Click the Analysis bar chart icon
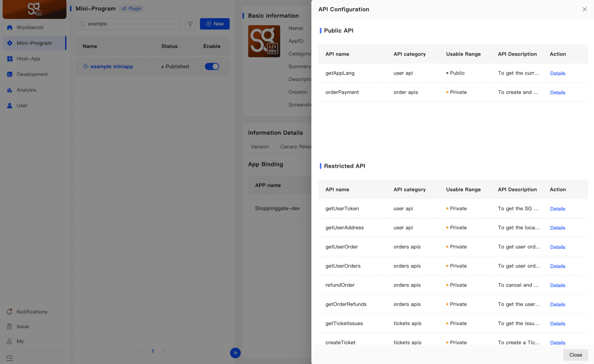The image size is (594, 364). [10, 90]
